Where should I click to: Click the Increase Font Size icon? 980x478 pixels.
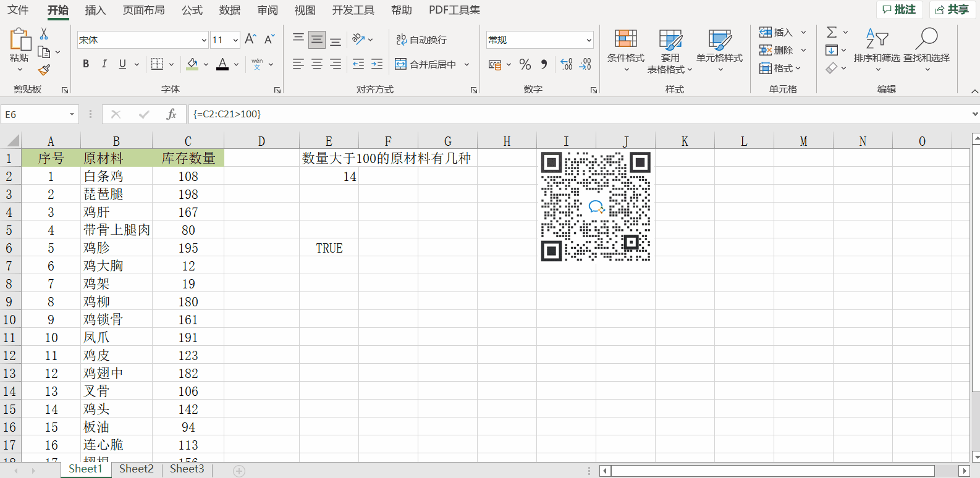tap(250, 40)
